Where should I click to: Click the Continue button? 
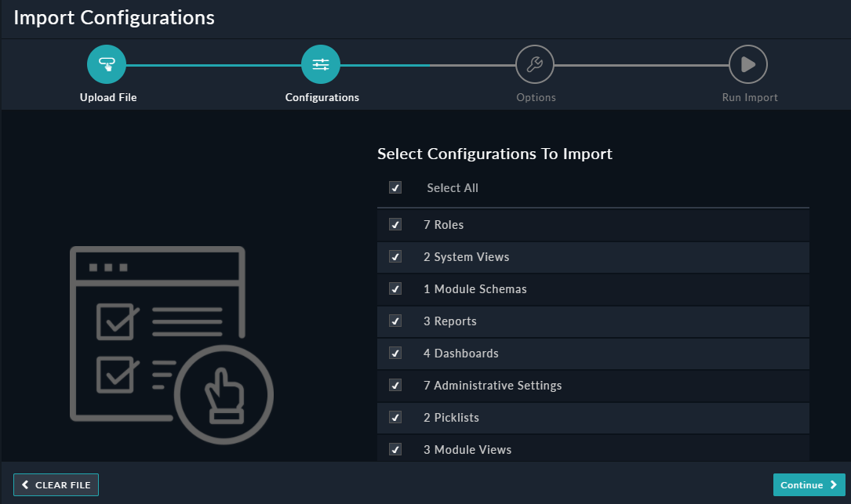(x=809, y=484)
